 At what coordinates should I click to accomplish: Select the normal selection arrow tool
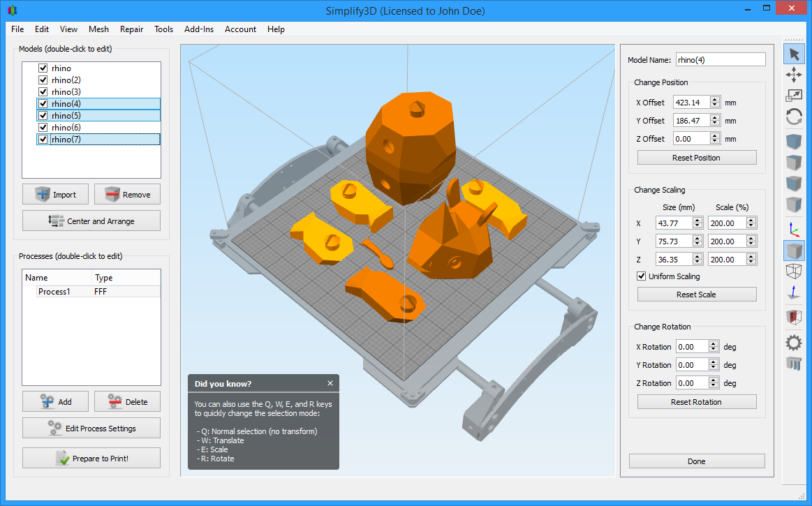coord(794,54)
